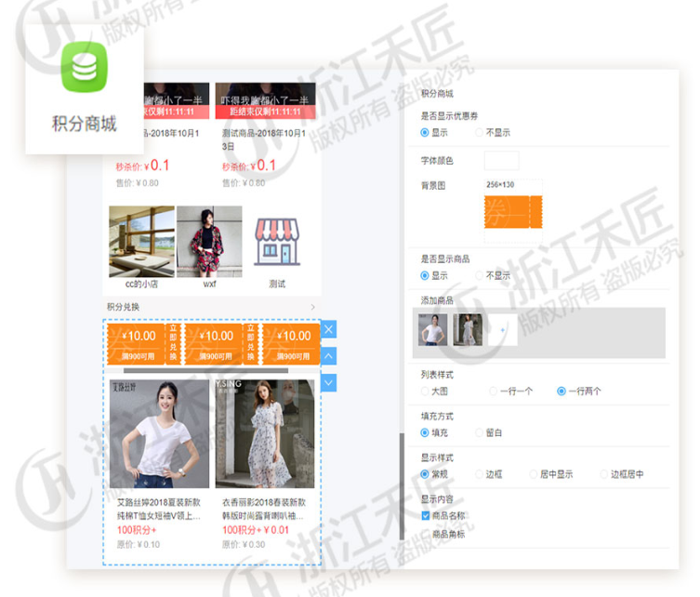700x597 pixels.
Task: Open the white T-shirt product image
Action: point(159,434)
